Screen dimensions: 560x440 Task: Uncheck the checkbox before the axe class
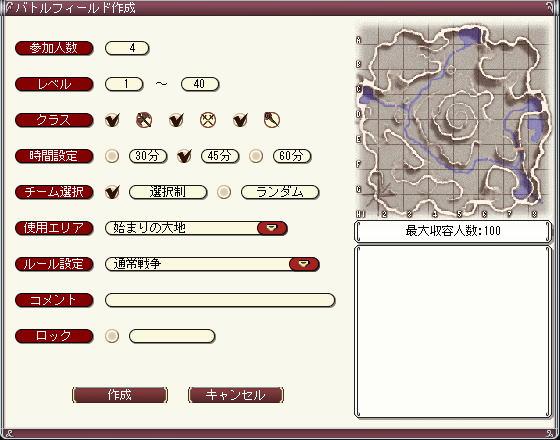112,120
